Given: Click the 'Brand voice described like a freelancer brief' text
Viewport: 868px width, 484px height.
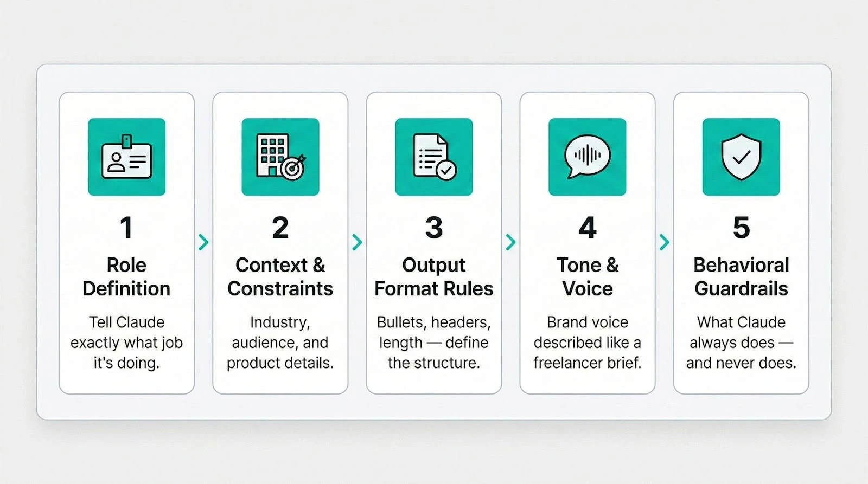Looking at the screenshot, I should (x=588, y=343).
